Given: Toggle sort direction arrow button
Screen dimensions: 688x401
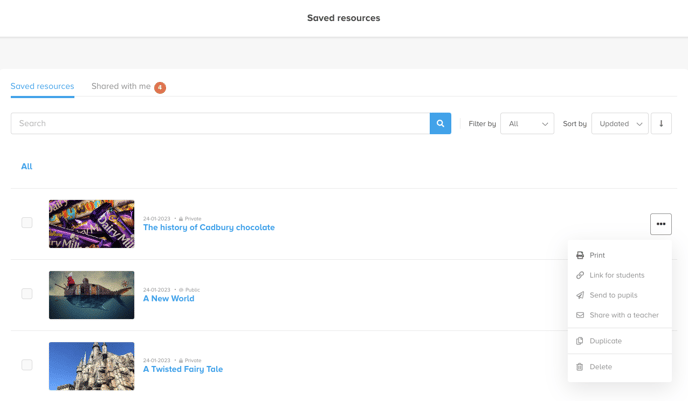Looking at the screenshot, I should pos(661,123).
